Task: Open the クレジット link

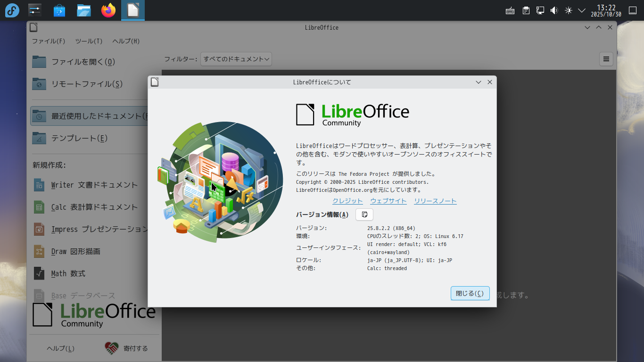Action: [x=347, y=201]
